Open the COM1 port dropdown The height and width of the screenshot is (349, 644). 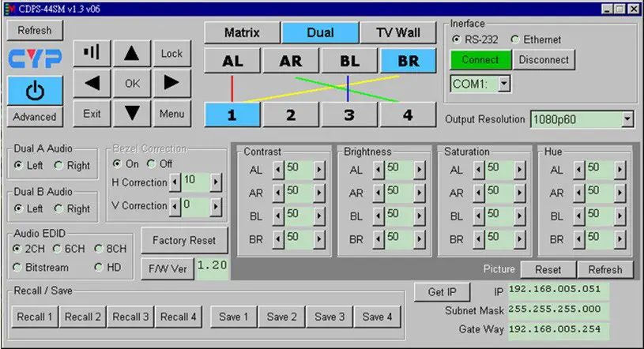coord(504,84)
